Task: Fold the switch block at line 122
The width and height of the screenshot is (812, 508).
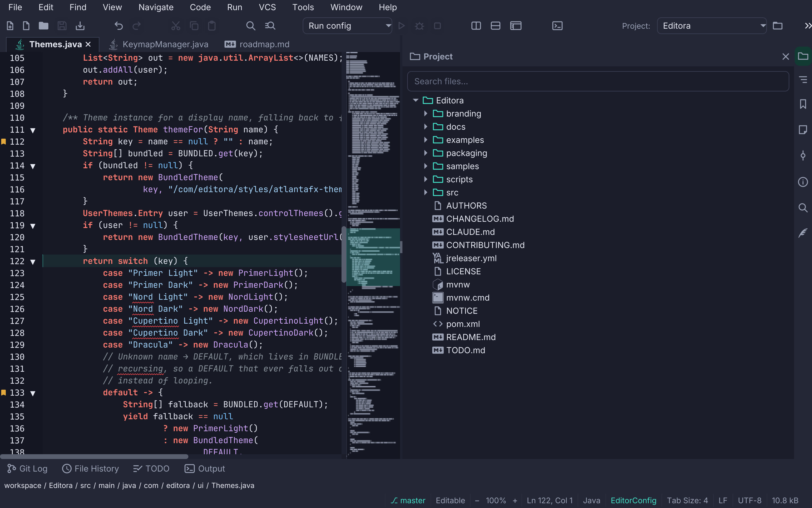Action: tap(33, 262)
